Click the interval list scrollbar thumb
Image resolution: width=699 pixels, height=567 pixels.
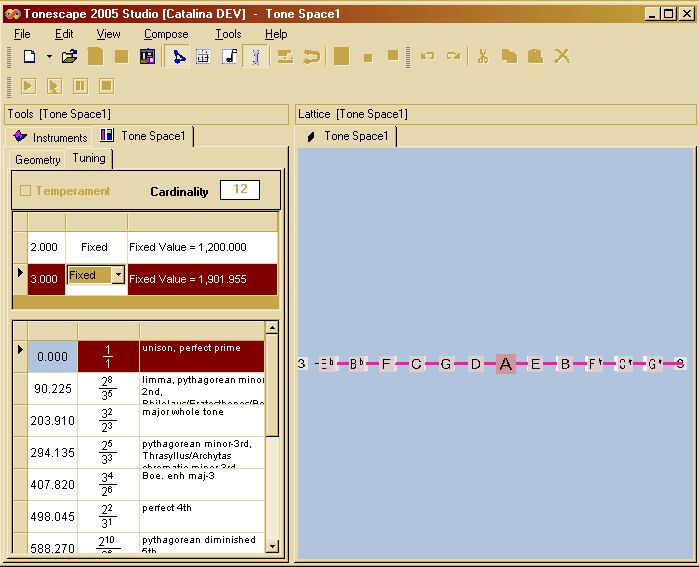272,386
